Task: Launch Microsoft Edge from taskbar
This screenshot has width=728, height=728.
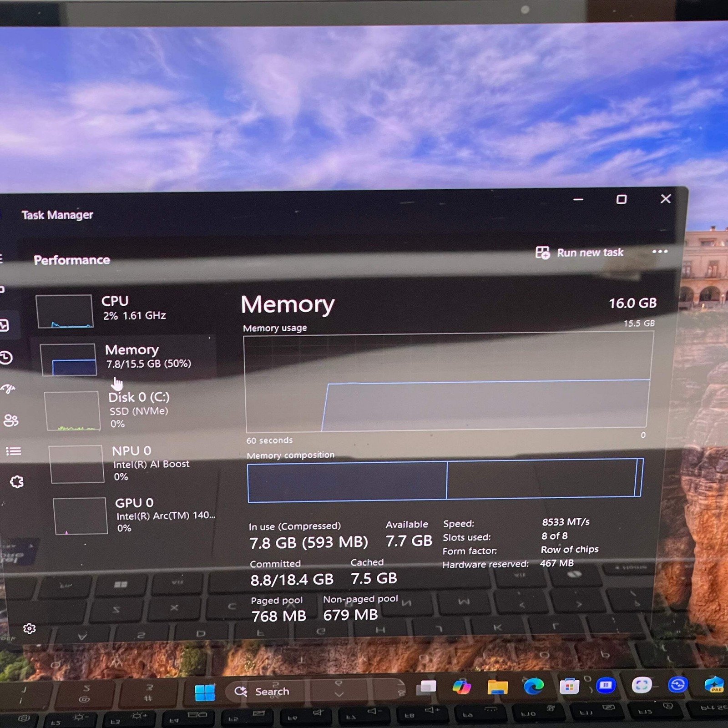Action: [533, 686]
